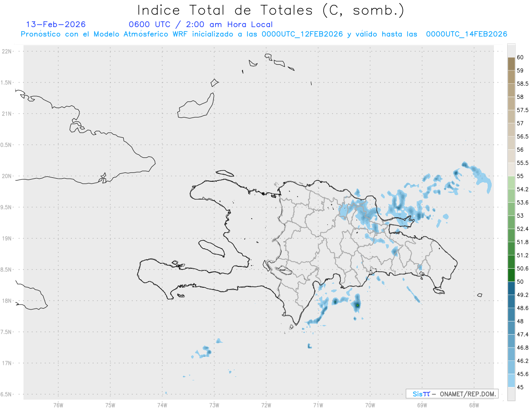Click the light blue swatch between 45 and 45.6
The height and width of the screenshot is (411, 532).
click(511, 380)
